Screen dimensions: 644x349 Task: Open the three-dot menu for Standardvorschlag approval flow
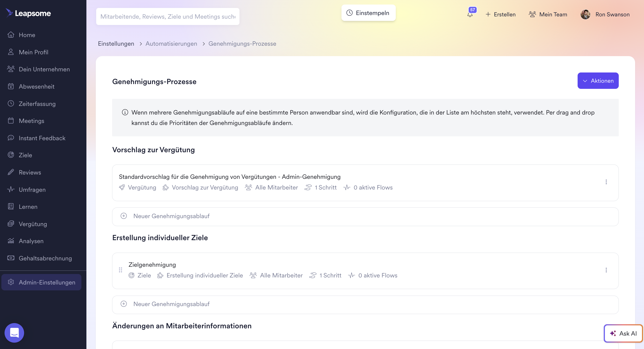(x=606, y=182)
